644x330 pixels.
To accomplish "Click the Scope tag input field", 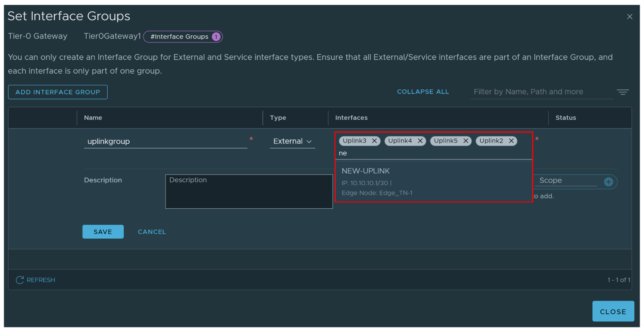I will pos(566,180).
